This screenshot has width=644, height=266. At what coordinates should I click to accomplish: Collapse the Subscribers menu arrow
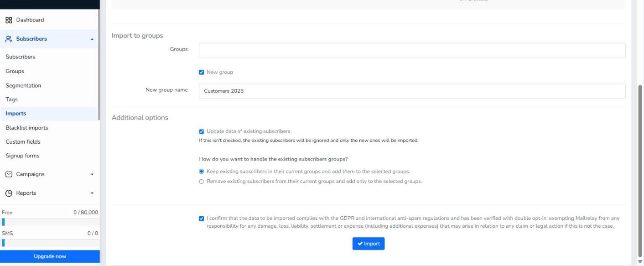pyautogui.click(x=92, y=39)
